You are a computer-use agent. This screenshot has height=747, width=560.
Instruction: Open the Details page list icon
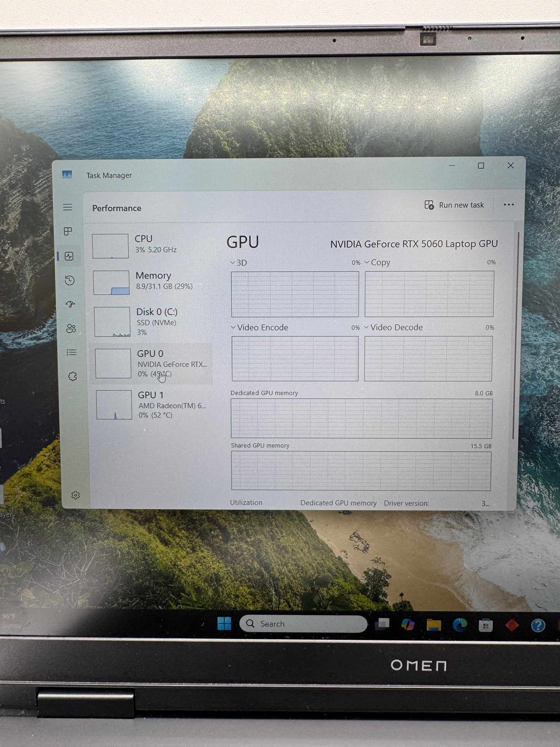(x=72, y=352)
